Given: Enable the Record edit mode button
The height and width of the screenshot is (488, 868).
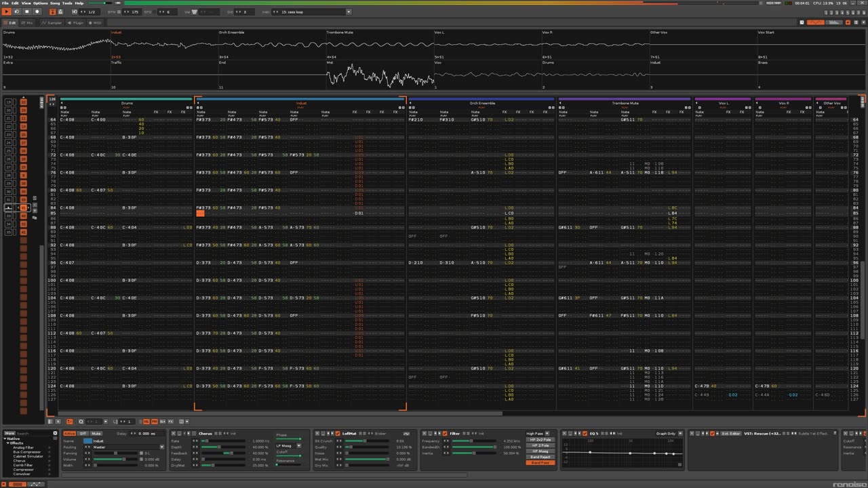Looking at the screenshot, I should pyautogui.click(x=37, y=12).
